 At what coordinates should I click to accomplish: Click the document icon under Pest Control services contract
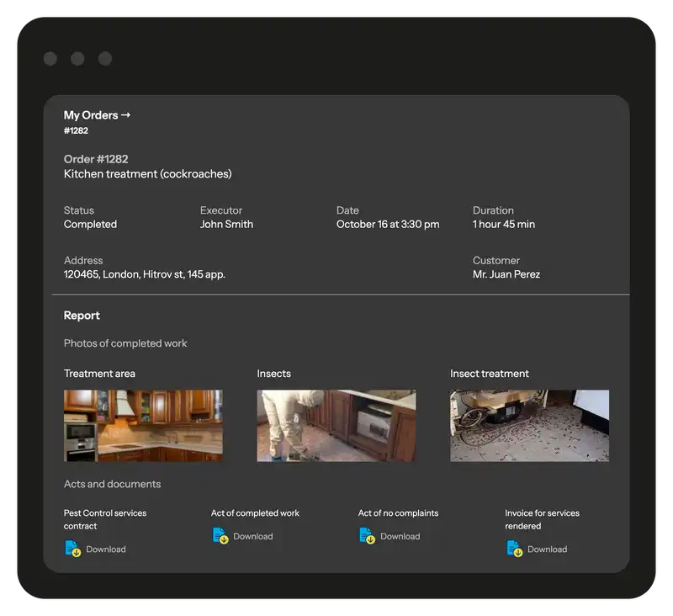tap(72, 549)
